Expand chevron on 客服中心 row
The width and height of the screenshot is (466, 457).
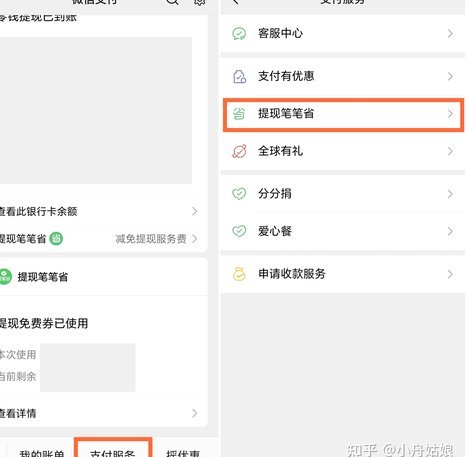click(450, 34)
